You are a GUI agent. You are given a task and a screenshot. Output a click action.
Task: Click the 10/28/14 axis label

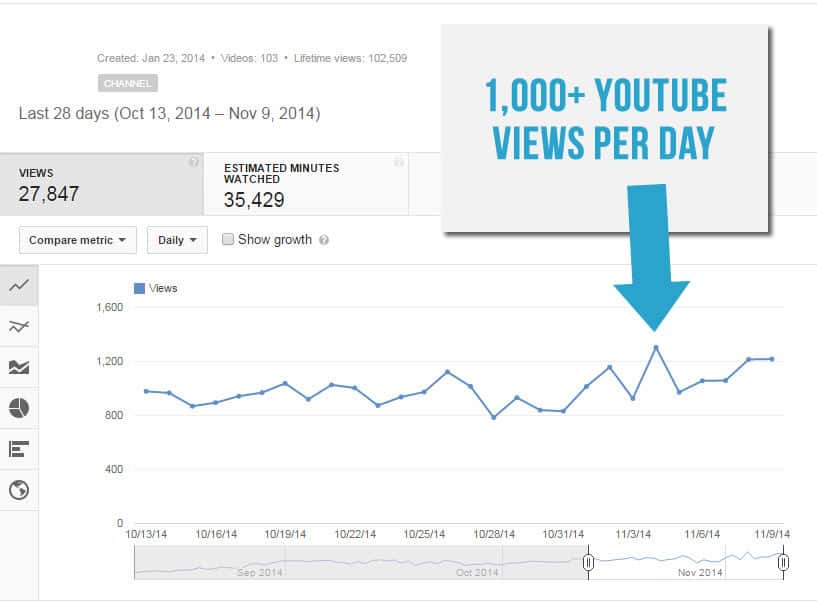494,534
